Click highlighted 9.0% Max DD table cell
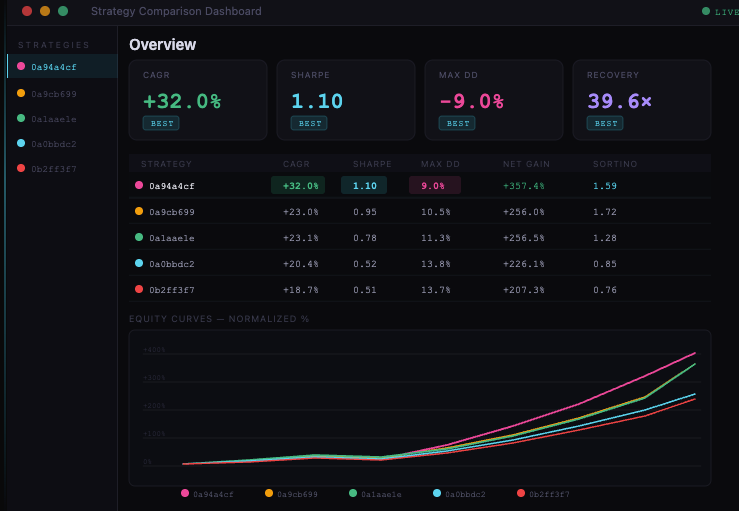 [x=435, y=185]
